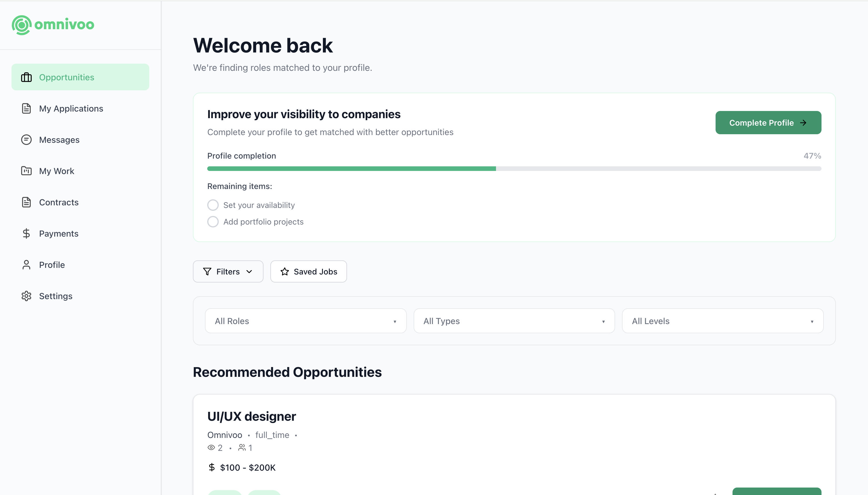Screen dimensions: 868x495
Task: Select the 'Set your availability' circle
Action: click(x=213, y=205)
